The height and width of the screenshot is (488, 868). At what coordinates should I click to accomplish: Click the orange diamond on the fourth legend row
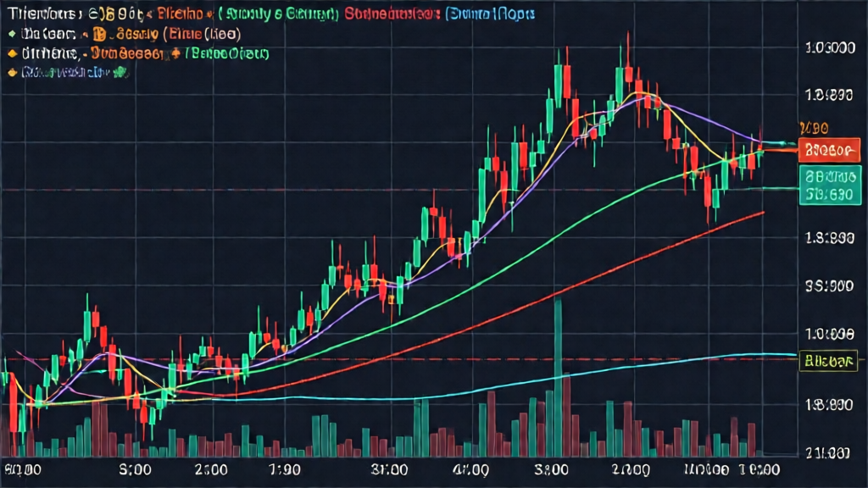pos(11,73)
